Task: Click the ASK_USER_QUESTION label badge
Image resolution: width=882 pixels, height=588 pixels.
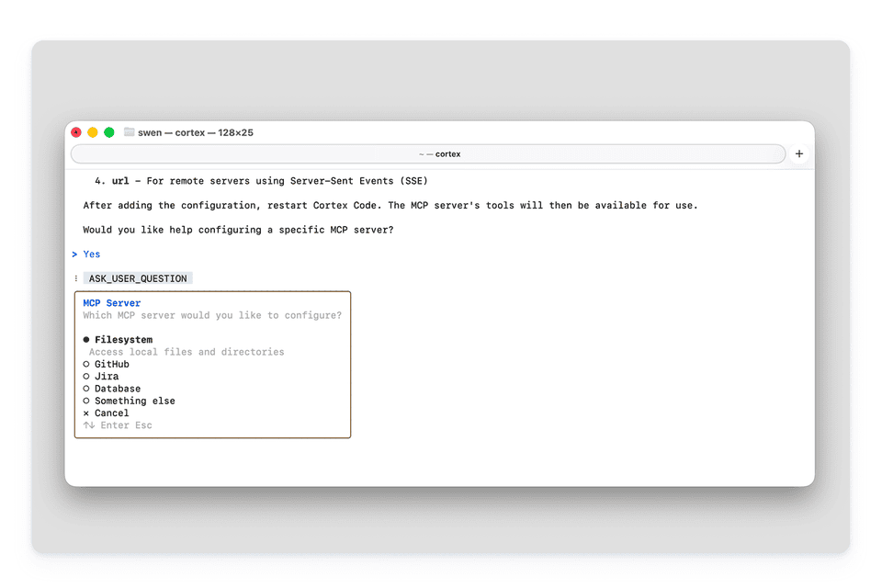Action: pos(137,277)
